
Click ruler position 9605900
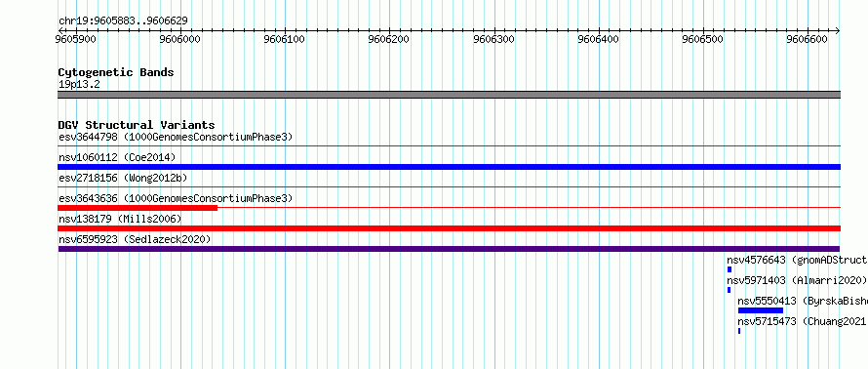click(x=75, y=39)
